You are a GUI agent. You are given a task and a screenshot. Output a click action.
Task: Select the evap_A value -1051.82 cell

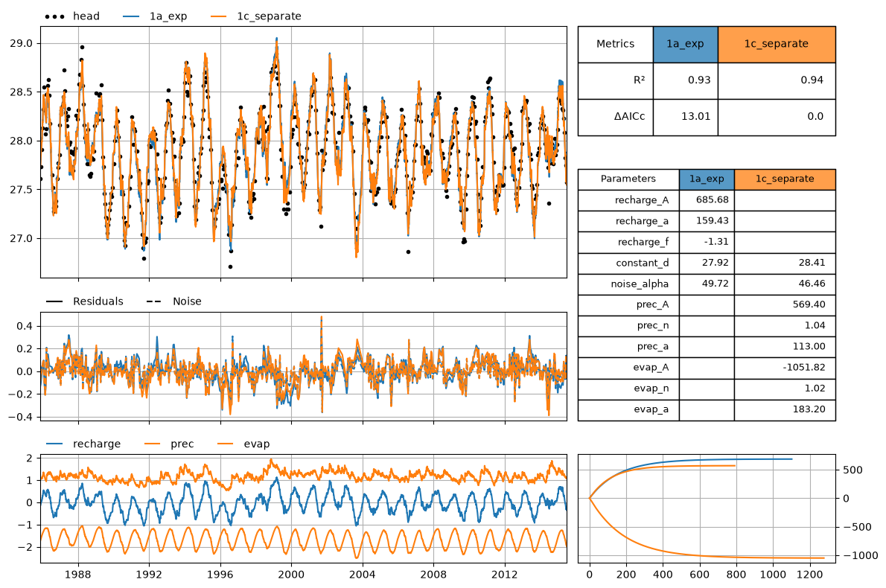tap(785, 368)
